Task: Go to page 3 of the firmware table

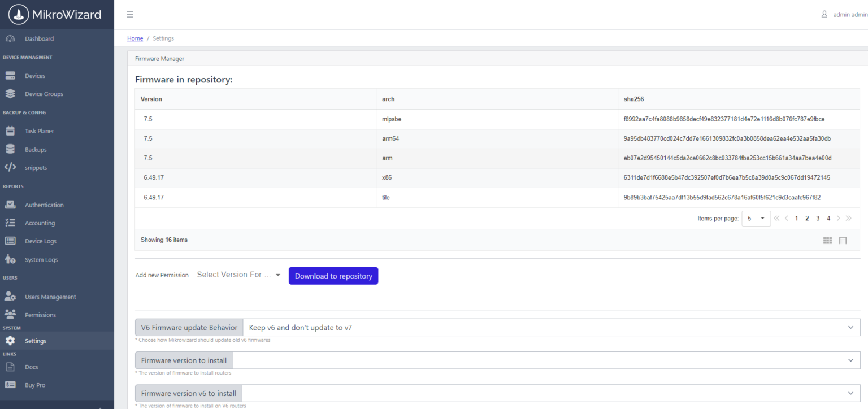Action: (818, 218)
